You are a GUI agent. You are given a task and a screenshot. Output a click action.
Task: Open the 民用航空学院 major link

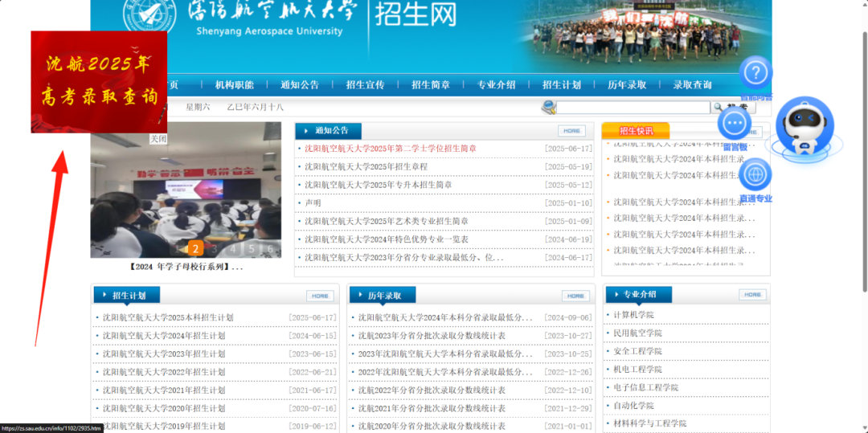[637, 333]
